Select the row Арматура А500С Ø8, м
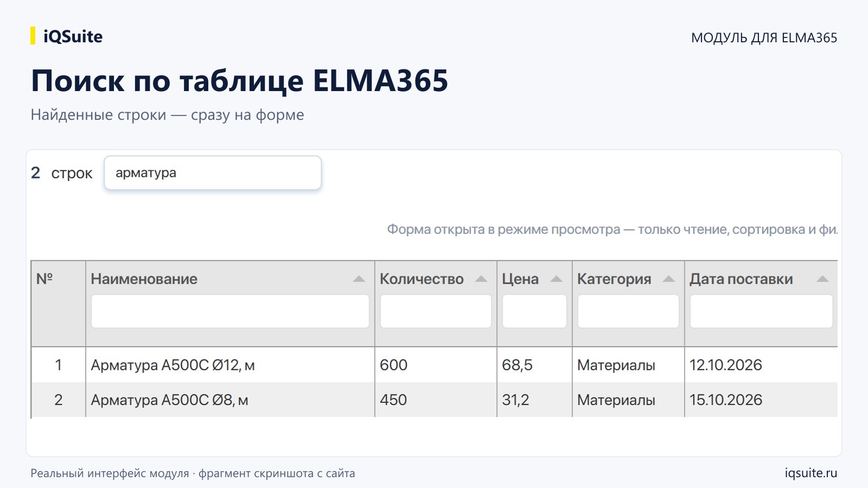868x488 pixels. [x=435, y=400]
